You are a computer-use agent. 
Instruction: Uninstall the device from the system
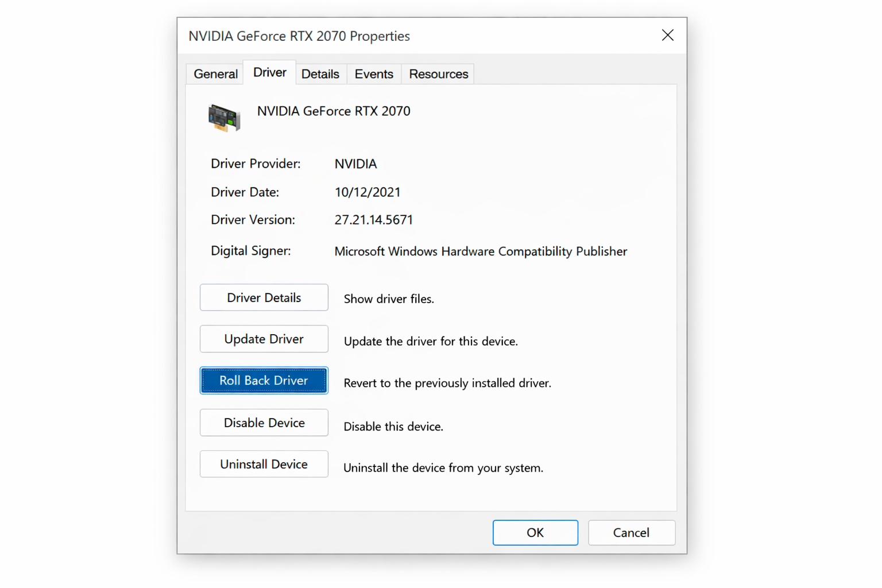[x=264, y=464]
